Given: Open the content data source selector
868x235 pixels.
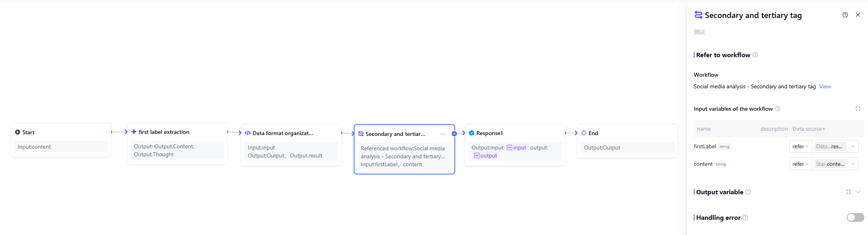Looking at the screenshot, I should [x=835, y=164].
